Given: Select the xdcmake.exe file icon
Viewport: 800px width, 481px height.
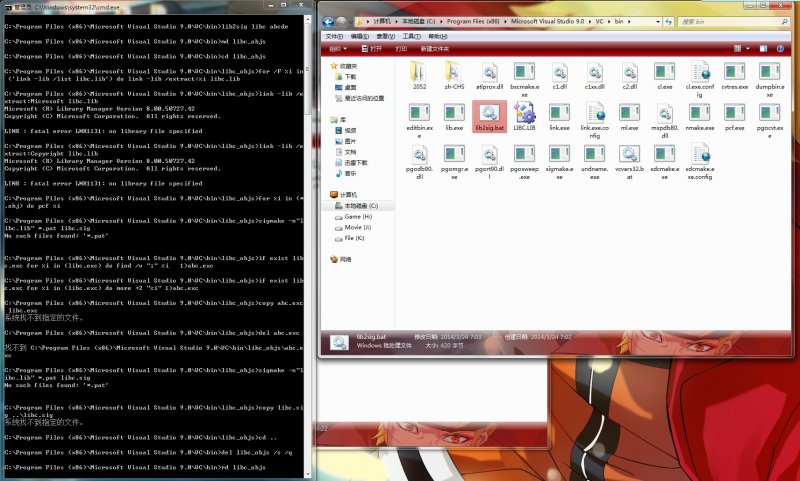Looking at the screenshot, I should click(x=664, y=154).
